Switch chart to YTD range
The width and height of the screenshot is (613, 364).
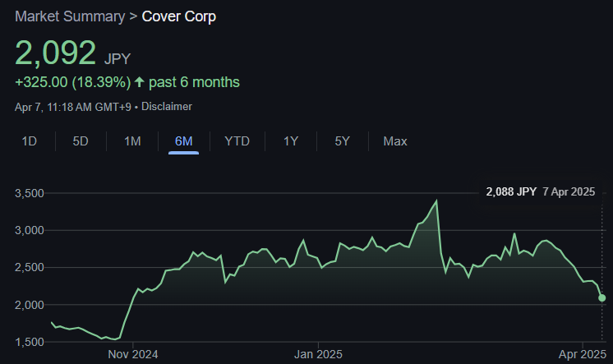237,141
